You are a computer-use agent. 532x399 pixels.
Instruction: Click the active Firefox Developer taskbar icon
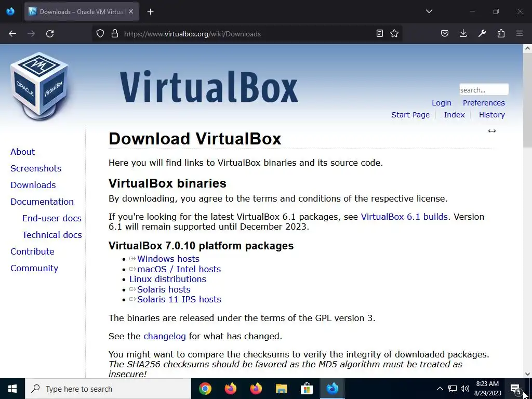pos(332,389)
